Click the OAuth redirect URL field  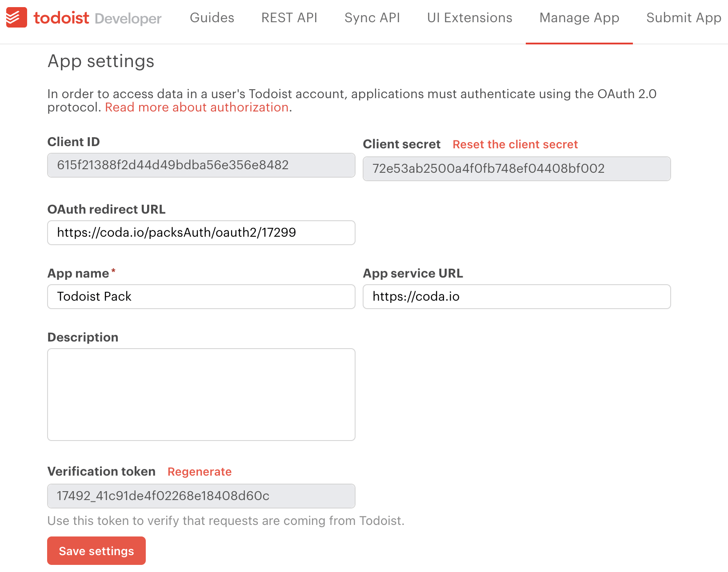[x=201, y=232]
